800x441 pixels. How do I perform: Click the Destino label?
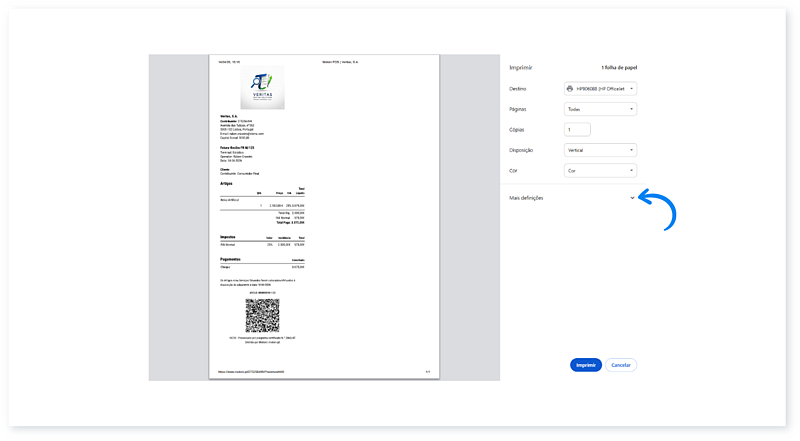(x=517, y=89)
